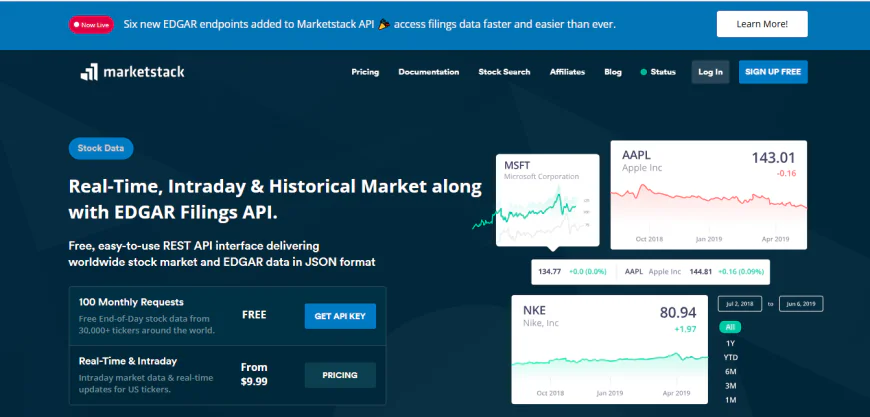
Task: Click the From $9.99 price label
Action: coord(254,374)
